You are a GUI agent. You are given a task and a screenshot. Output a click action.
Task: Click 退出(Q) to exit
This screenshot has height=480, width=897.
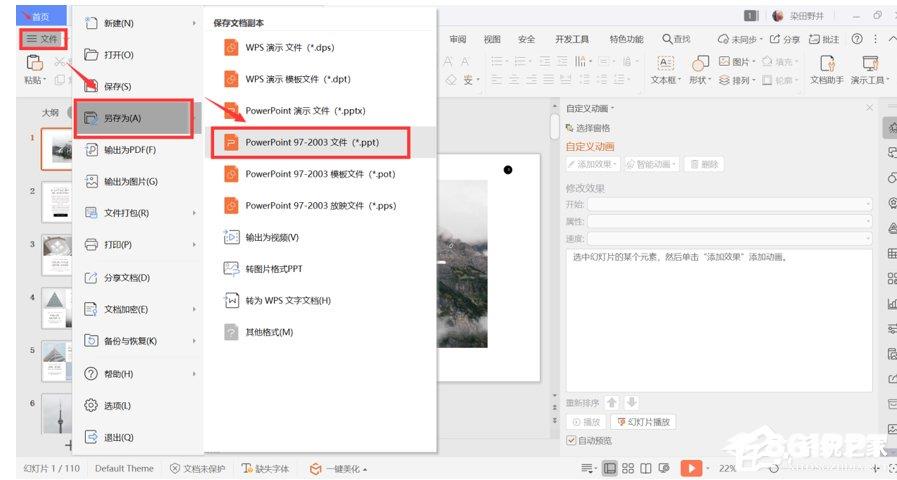[x=138, y=437]
